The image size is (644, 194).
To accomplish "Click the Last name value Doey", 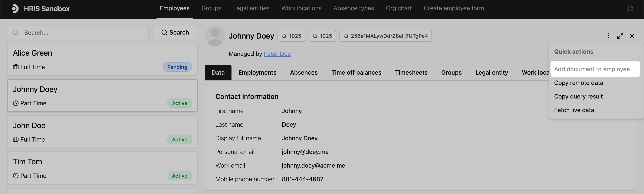I will (289, 125).
